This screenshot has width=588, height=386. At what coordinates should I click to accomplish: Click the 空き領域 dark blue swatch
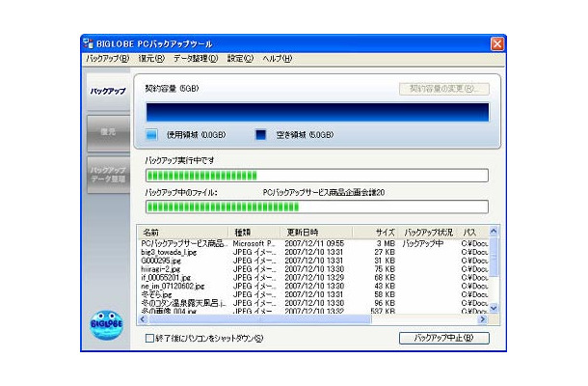(x=260, y=135)
